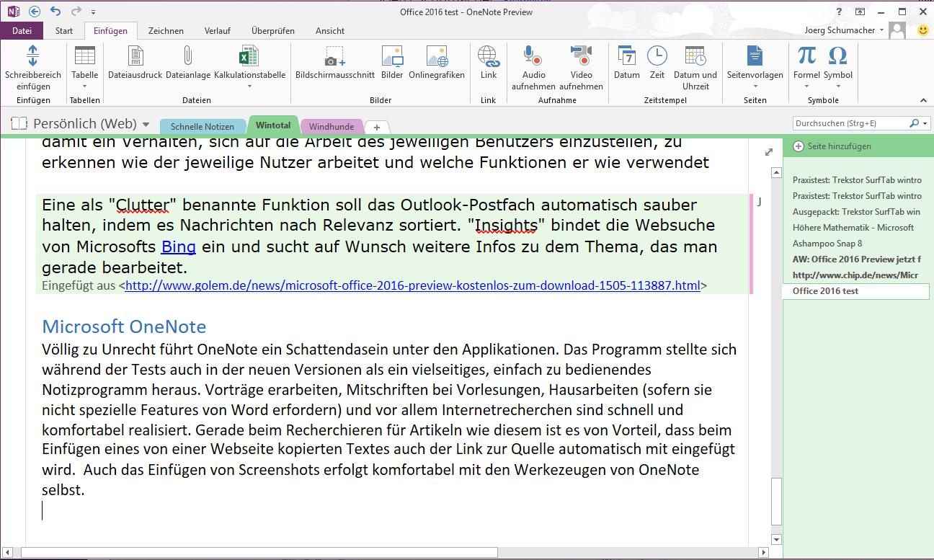The image size is (934, 560).
Task: Click the Dateiausdruck icon
Action: 135,55
